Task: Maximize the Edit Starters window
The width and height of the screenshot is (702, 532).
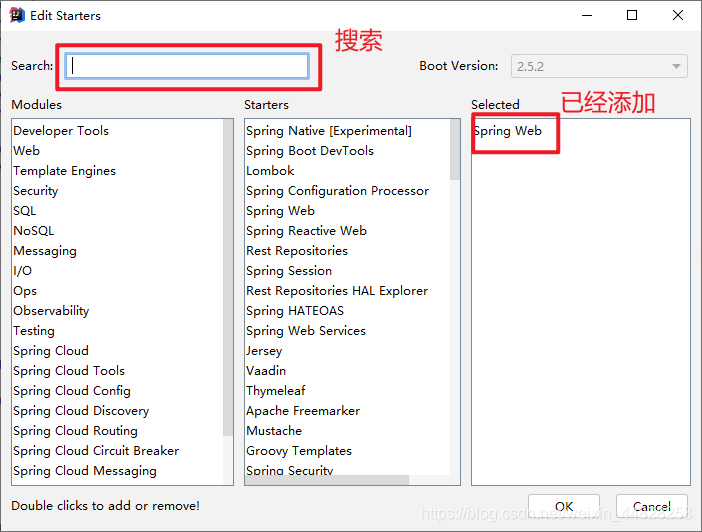Action: 632,15
